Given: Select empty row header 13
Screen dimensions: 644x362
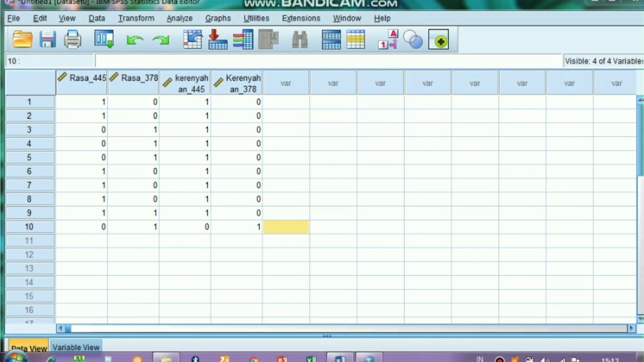Looking at the screenshot, I should point(29,268).
